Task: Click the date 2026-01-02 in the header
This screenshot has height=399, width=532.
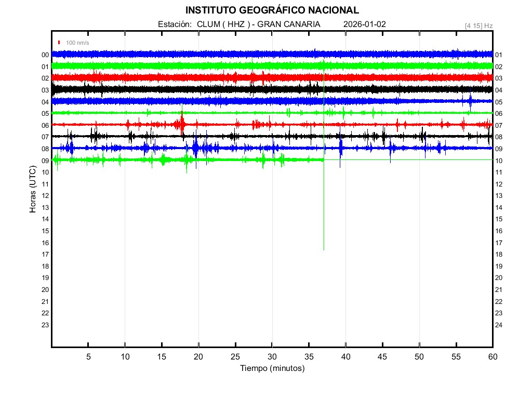Action: pyautogui.click(x=365, y=24)
